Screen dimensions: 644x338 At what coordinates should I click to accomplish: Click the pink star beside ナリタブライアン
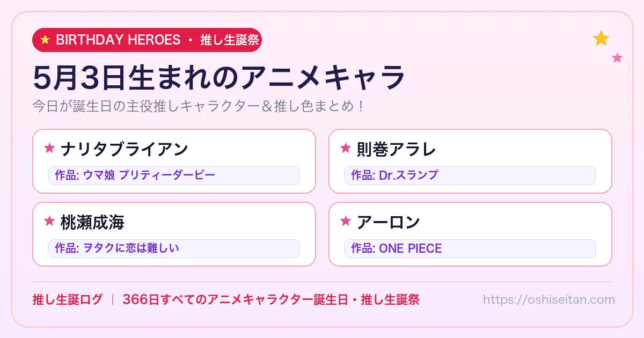[x=49, y=148]
